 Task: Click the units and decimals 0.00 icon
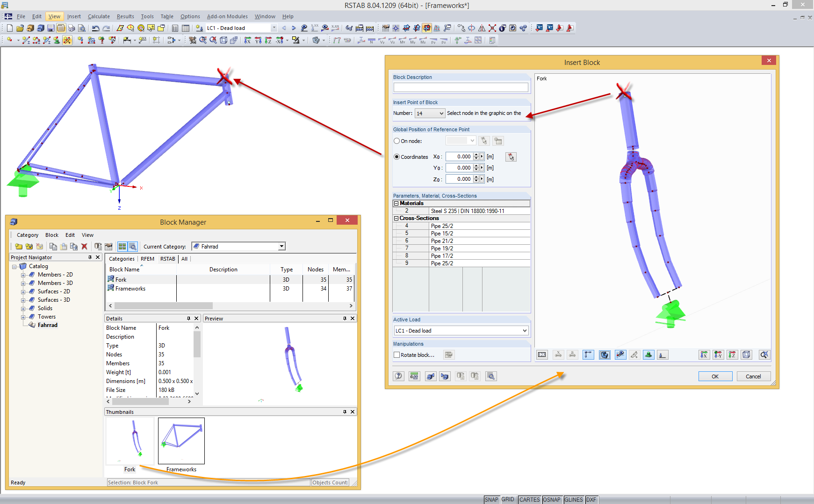(414, 376)
